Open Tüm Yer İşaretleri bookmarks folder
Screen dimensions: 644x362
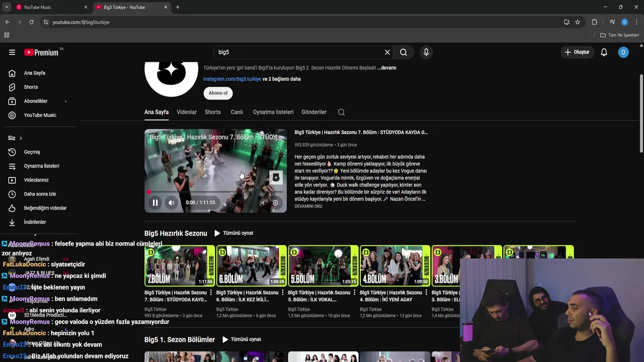(x=620, y=35)
